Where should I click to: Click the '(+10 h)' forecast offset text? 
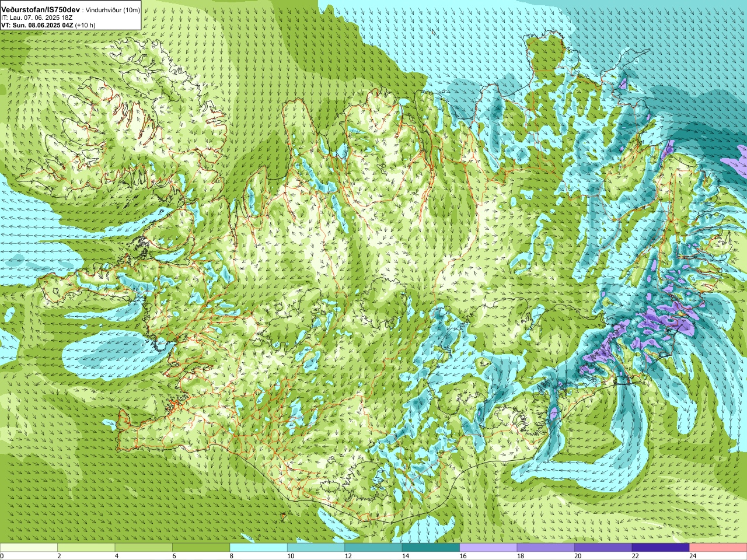click(85, 25)
